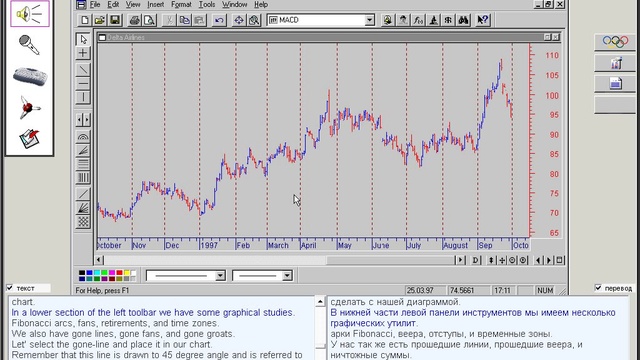Click the Olympic rings button on the right
The width and height of the screenshot is (640, 360).
tap(615, 42)
